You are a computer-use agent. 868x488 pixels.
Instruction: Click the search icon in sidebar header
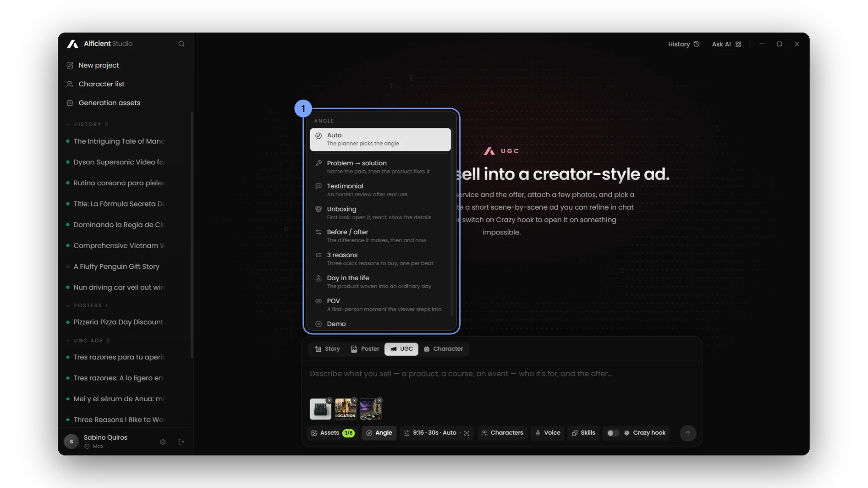181,44
